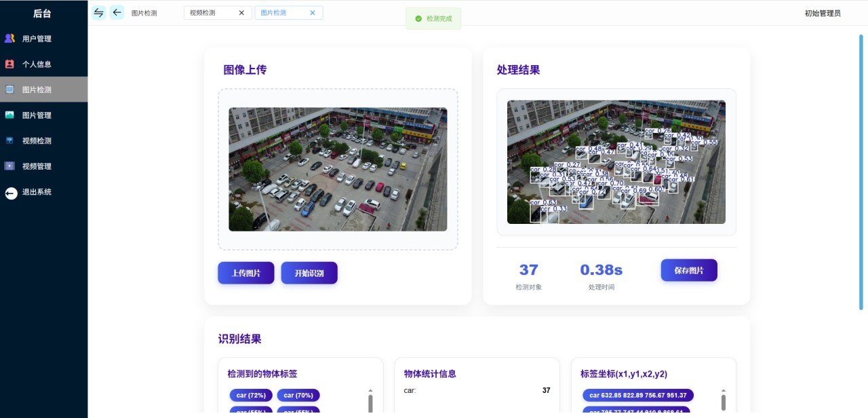Screen dimensions: 868x418
Task: Click the 图片管理 sidebar icon
Action: click(9, 115)
